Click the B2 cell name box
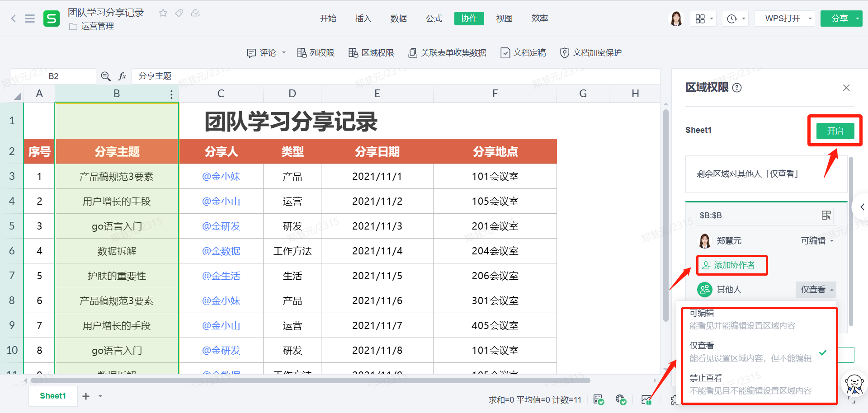Image resolution: width=868 pixels, height=413 pixels. click(x=53, y=76)
